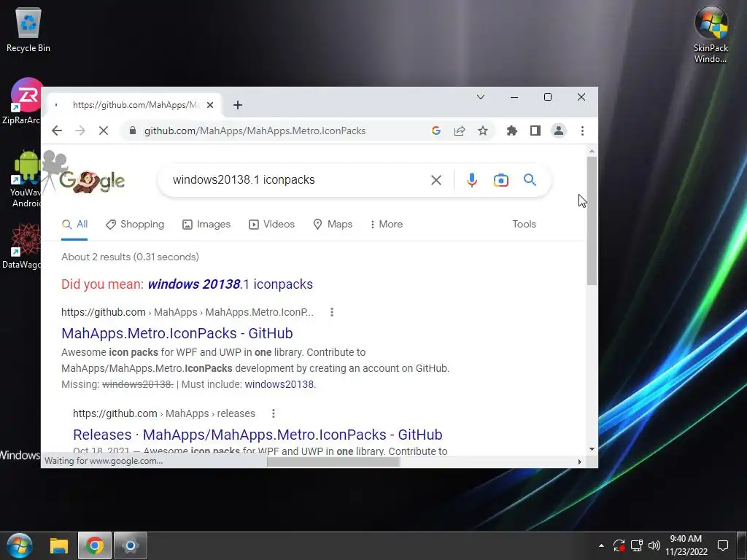Click Must include windows20138 link
The image size is (747, 560).
pyautogui.click(x=280, y=384)
